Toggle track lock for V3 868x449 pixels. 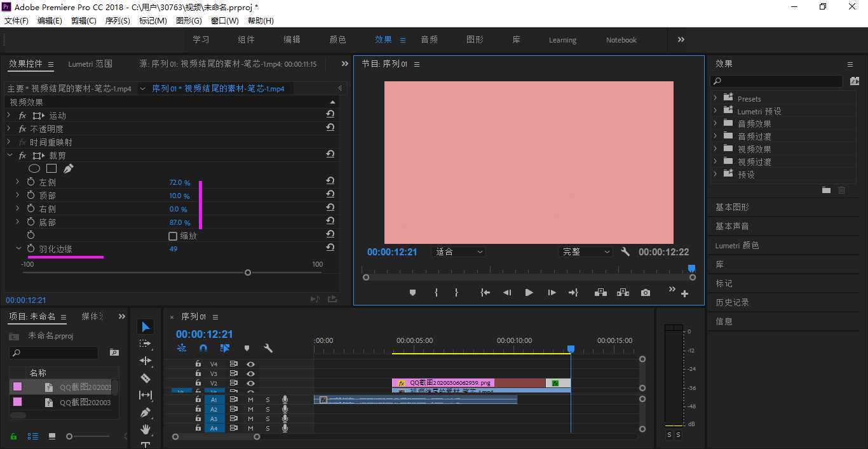198,373
